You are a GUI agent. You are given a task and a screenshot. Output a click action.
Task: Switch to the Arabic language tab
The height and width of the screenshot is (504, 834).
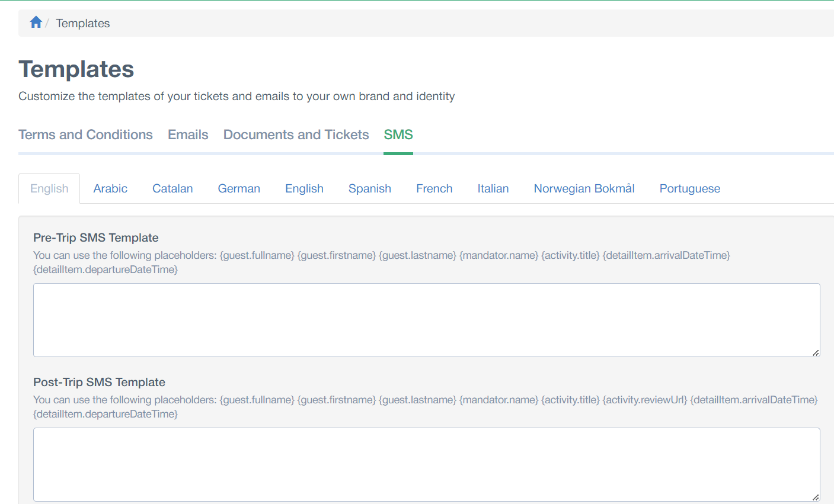(x=110, y=188)
